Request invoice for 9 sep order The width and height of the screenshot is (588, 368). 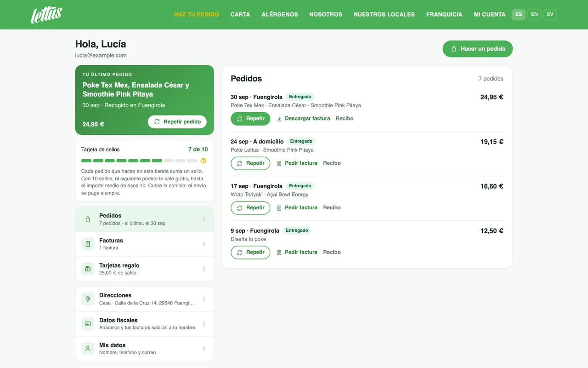(297, 253)
